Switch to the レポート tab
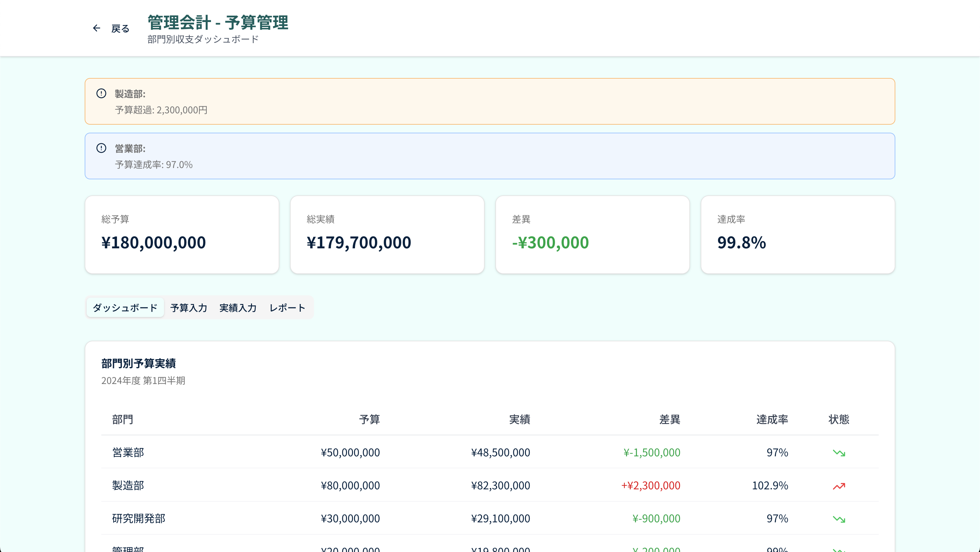Image resolution: width=980 pixels, height=552 pixels. click(x=287, y=307)
